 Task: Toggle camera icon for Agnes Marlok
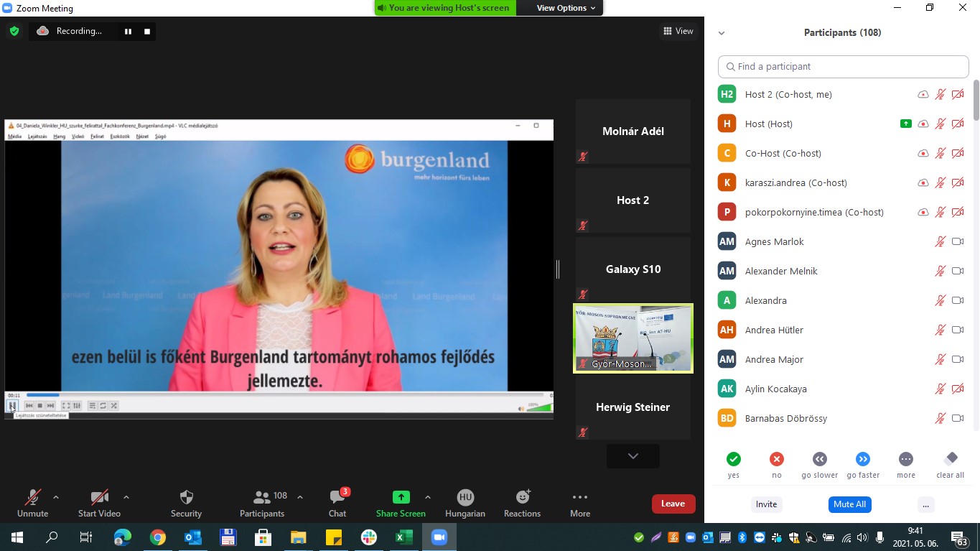[958, 241]
